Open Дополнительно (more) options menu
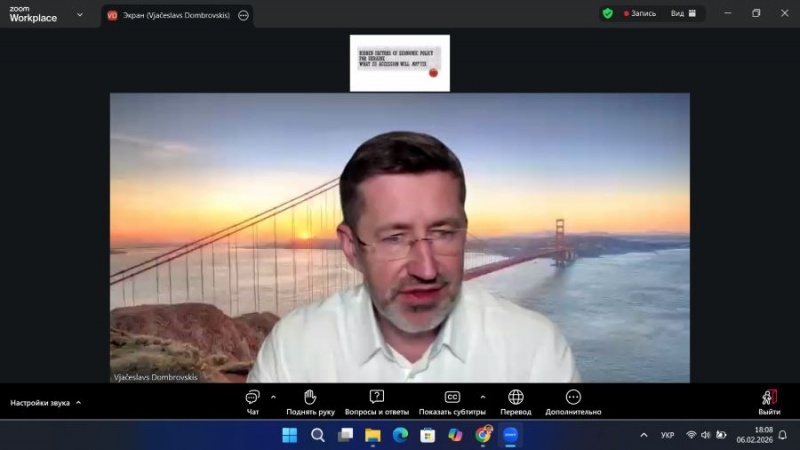800x450 pixels. [573, 398]
